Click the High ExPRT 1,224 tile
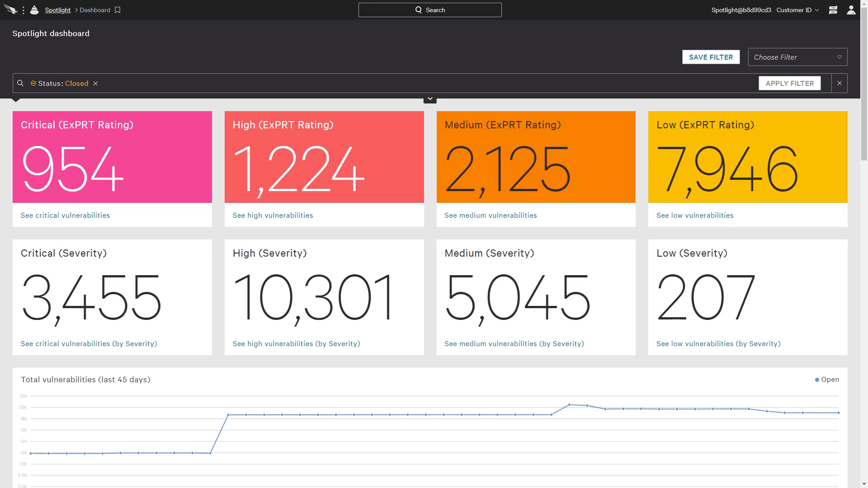Screen dimensions: 868x488 (x=324, y=157)
